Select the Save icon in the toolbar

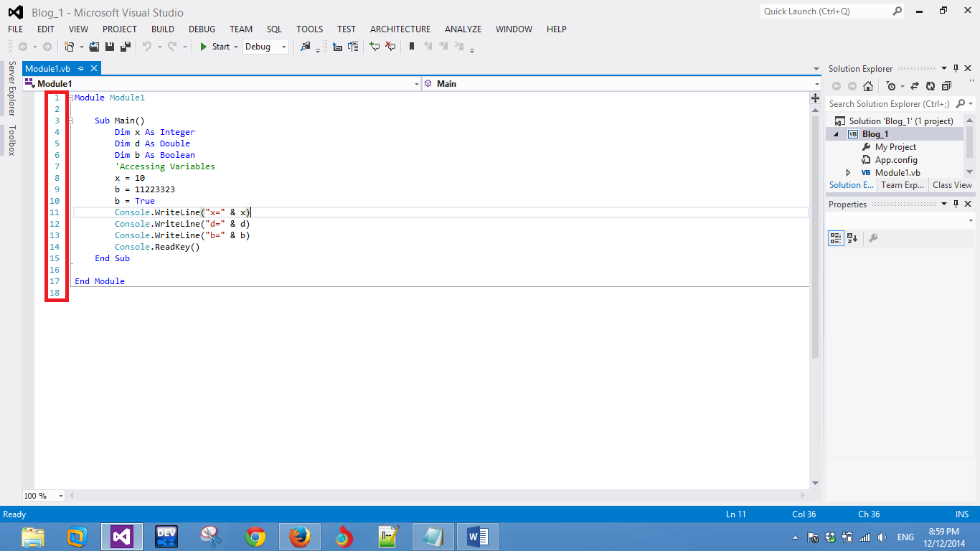coord(109,47)
